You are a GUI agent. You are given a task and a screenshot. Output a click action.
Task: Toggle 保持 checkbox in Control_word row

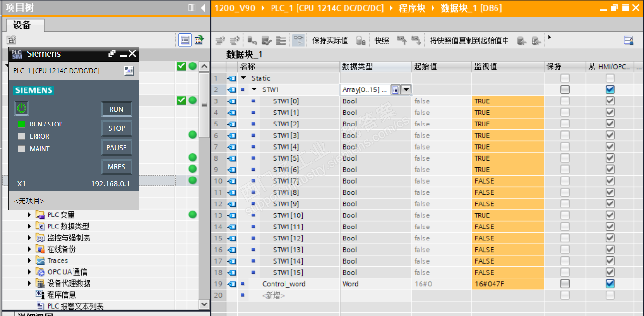click(565, 284)
